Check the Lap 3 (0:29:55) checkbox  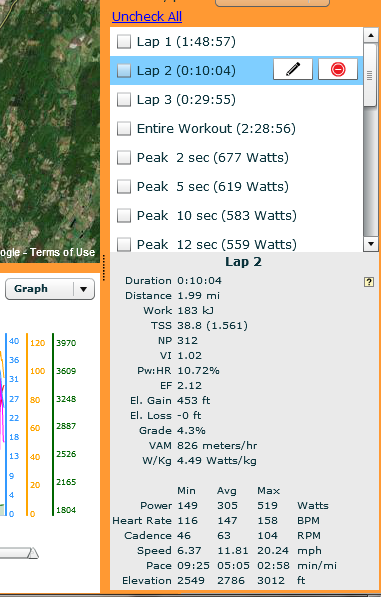[x=124, y=99]
